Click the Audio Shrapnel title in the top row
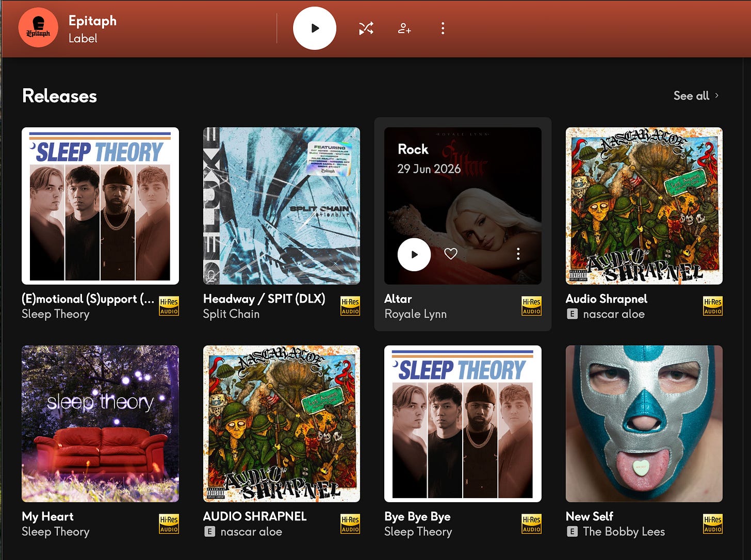 pyautogui.click(x=607, y=299)
